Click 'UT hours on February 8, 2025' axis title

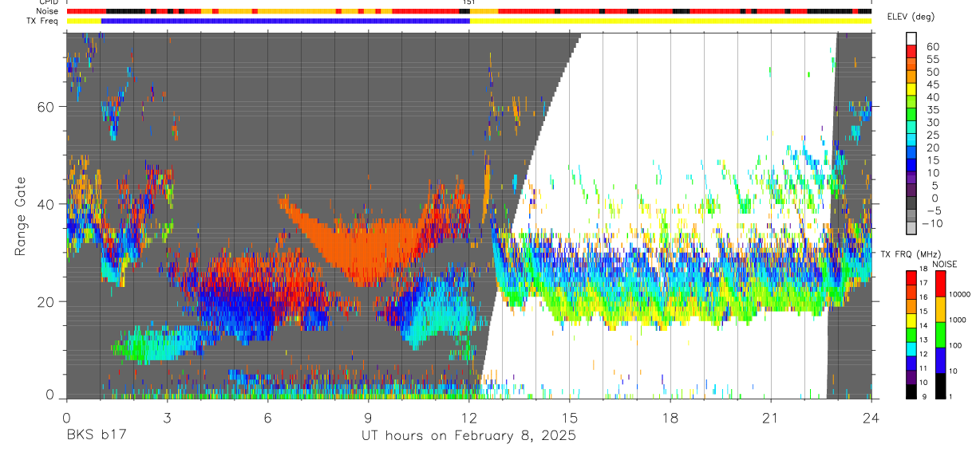[469, 436]
